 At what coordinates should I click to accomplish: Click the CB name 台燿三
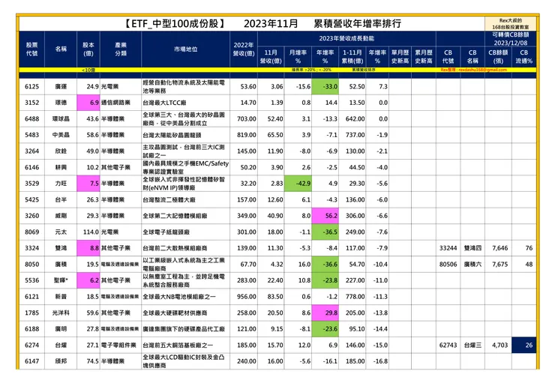click(472, 346)
